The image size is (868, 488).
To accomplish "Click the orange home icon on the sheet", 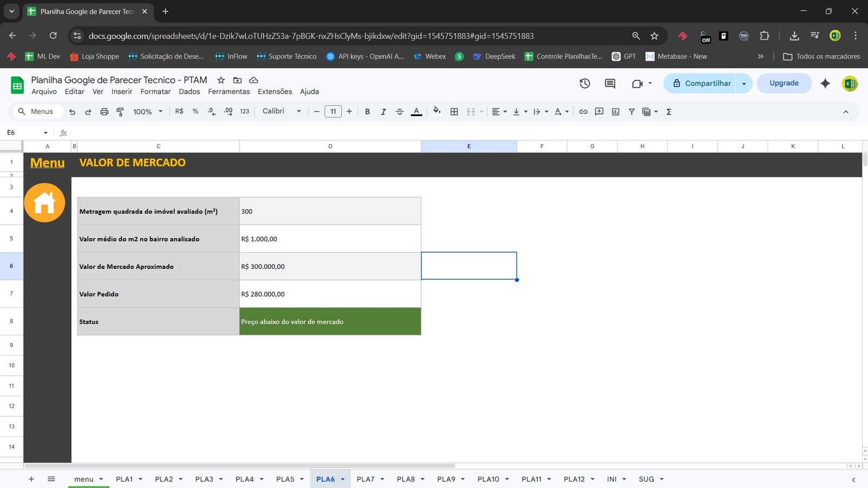I will point(44,202).
